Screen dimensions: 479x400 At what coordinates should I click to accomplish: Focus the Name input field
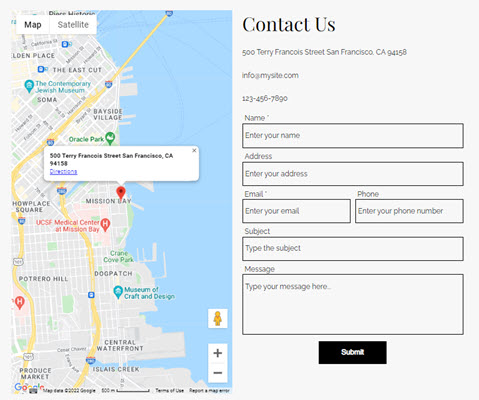pos(353,136)
